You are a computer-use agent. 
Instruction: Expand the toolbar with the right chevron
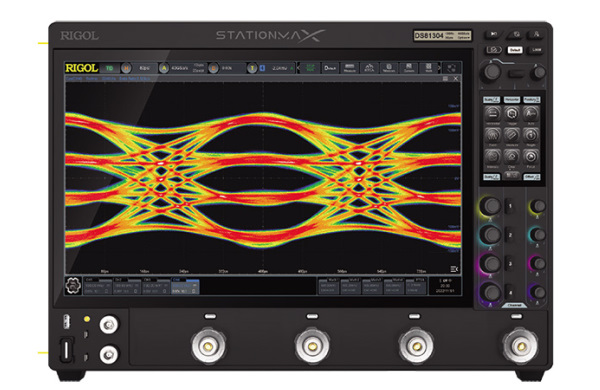tap(439, 68)
